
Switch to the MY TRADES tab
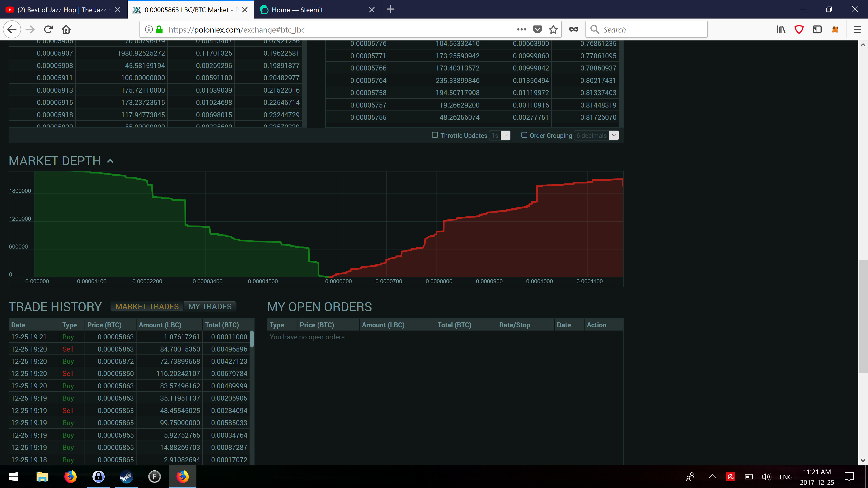210,306
